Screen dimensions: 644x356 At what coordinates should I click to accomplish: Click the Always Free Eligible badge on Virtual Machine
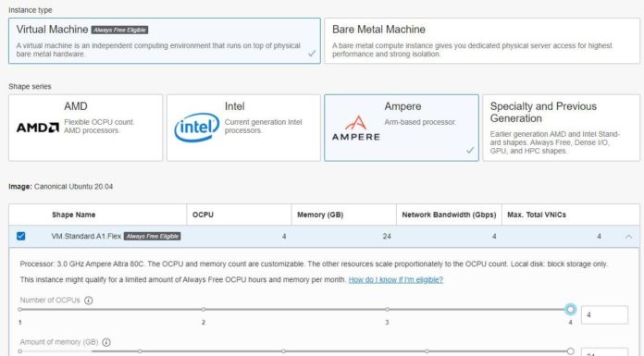pos(119,30)
